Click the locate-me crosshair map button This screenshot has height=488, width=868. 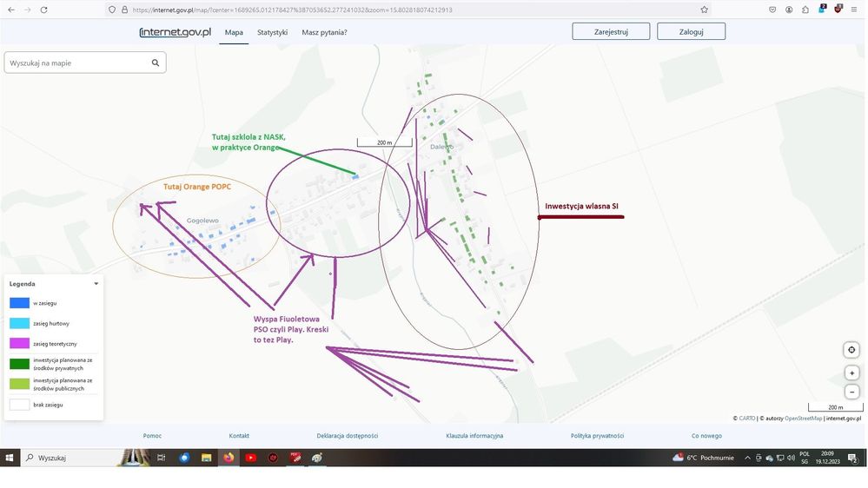coord(851,350)
